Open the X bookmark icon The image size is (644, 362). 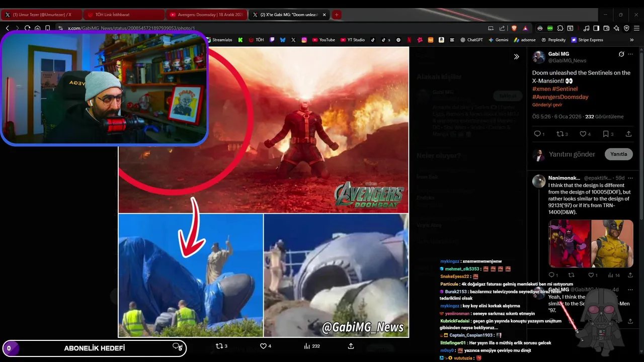[x=293, y=40]
